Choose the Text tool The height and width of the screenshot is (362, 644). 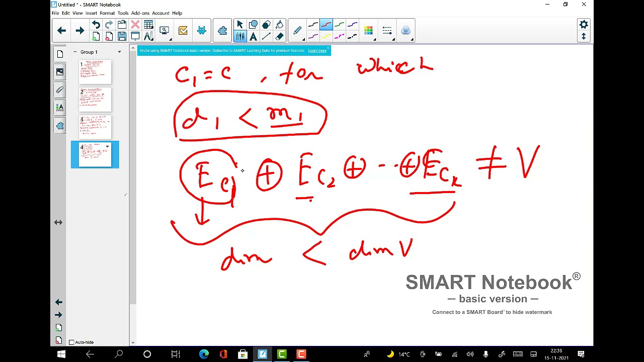tap(253, 36)
